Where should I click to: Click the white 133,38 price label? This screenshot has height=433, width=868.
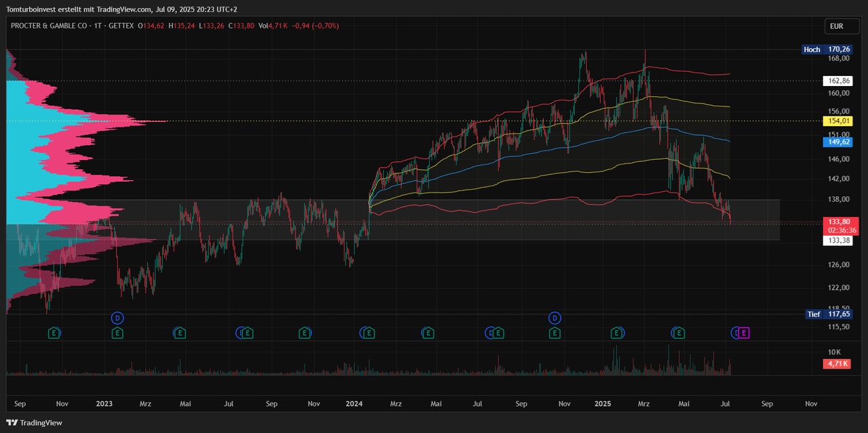pyautogui.click(x=837, y=241)
